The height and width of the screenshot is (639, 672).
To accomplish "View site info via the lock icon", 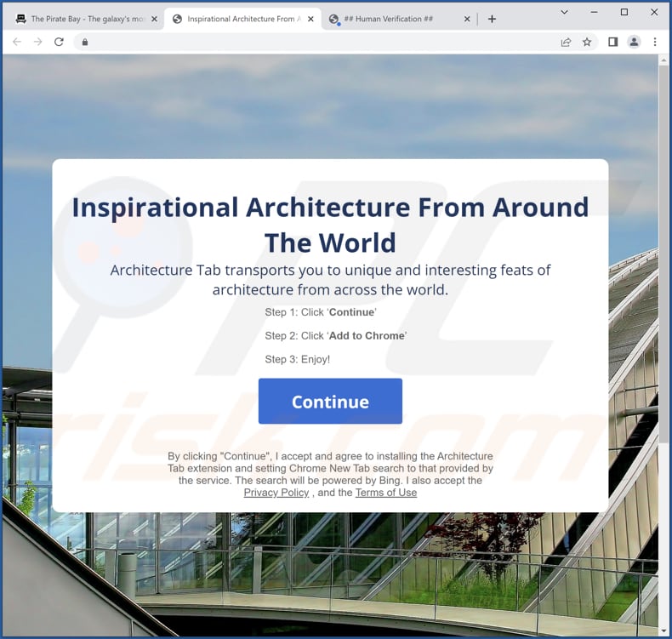I will 85,42.
